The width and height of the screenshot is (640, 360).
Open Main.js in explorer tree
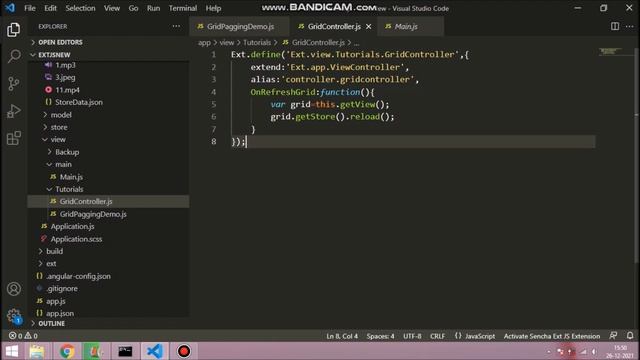71,177
